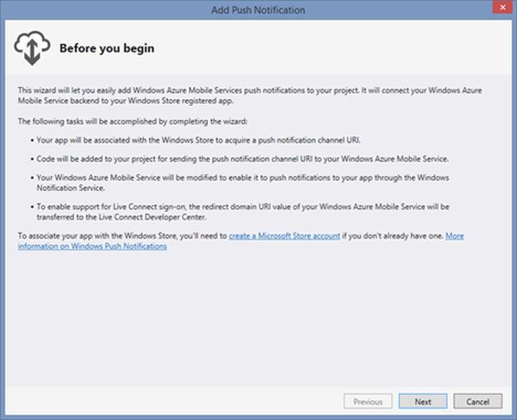Viewport: 517px width, 420px height.
Task: Click the disabled Previous button
Action: (x=368, y=401)
